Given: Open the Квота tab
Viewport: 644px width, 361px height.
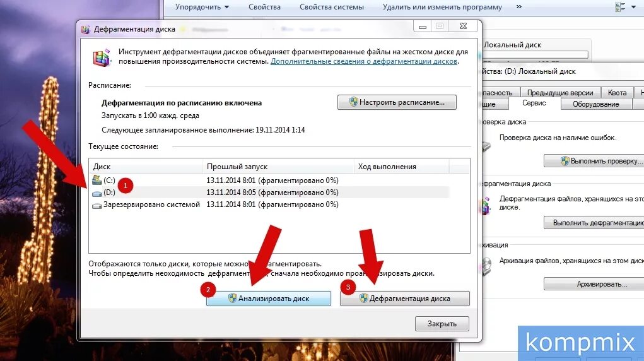Looking at the screenshot, I should (x=617, y=93).
